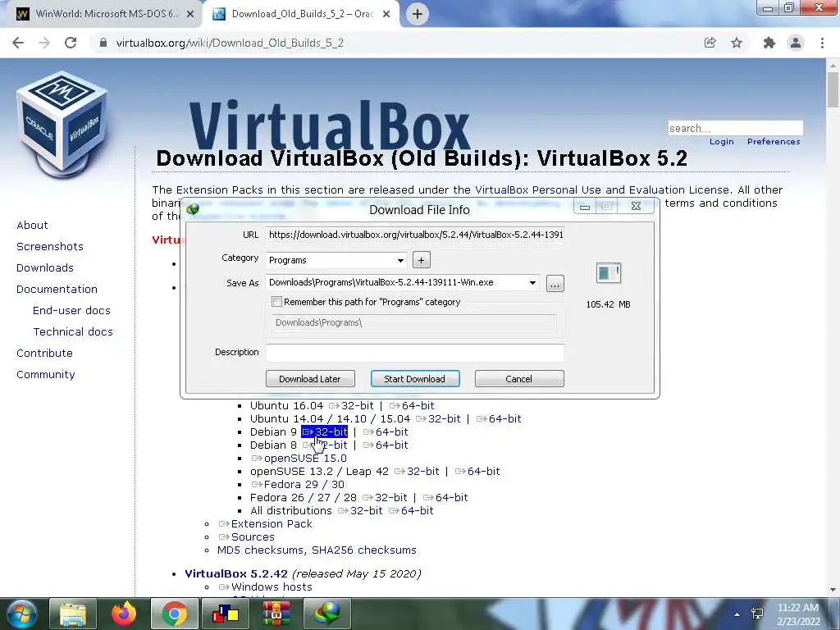Open the Sources link
This screenshot has width=840, height=630.
click(x=246, y=537)
